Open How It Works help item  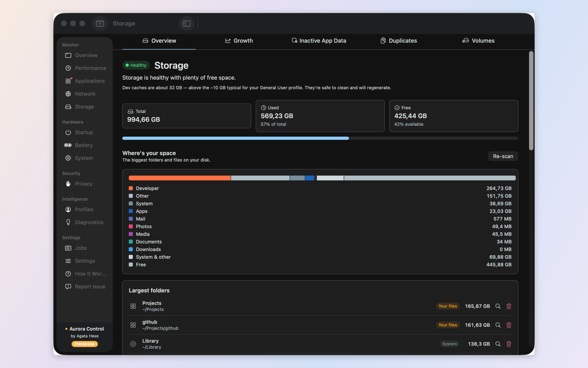pos(85,274)
